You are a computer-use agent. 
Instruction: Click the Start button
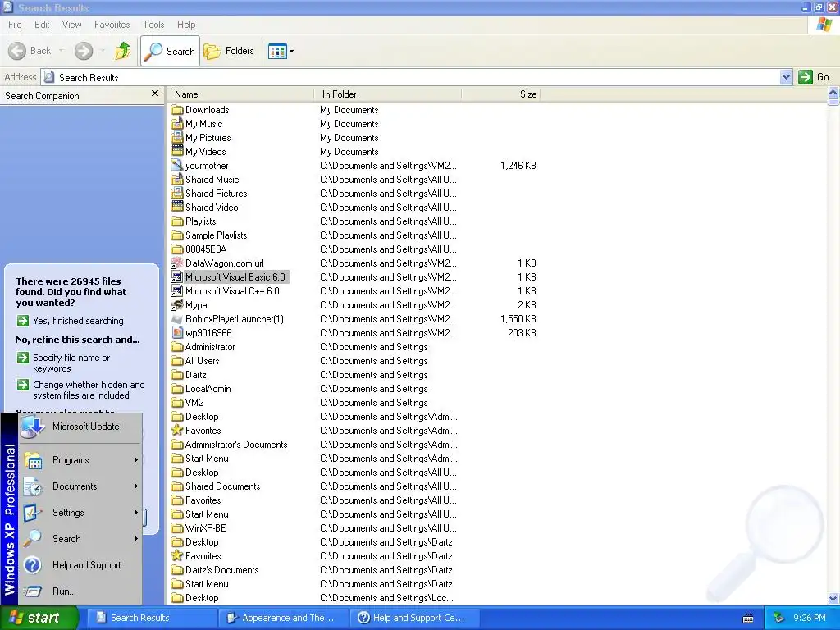[39, 618]
